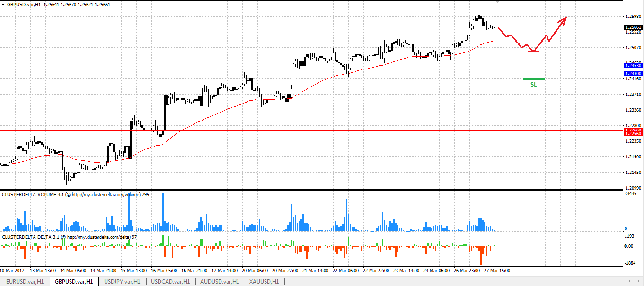
Task: Click the 1.25520 price axis value
Action: click(x=633, y=32)
